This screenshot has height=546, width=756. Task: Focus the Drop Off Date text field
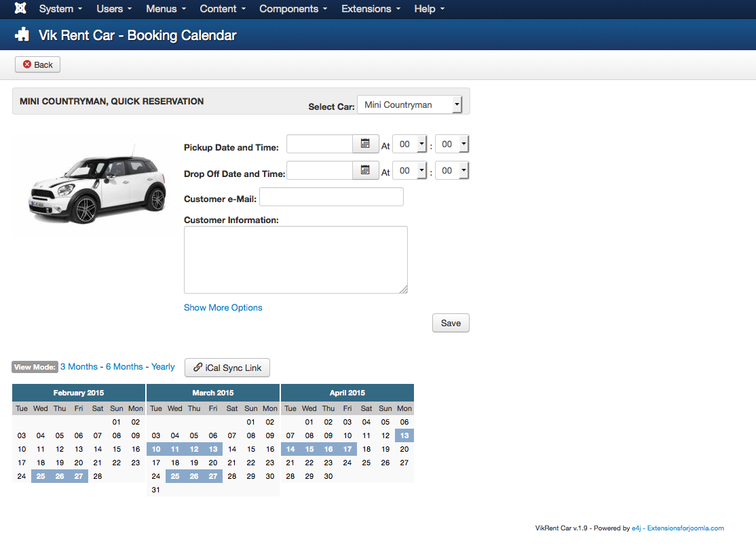point(320,171)
